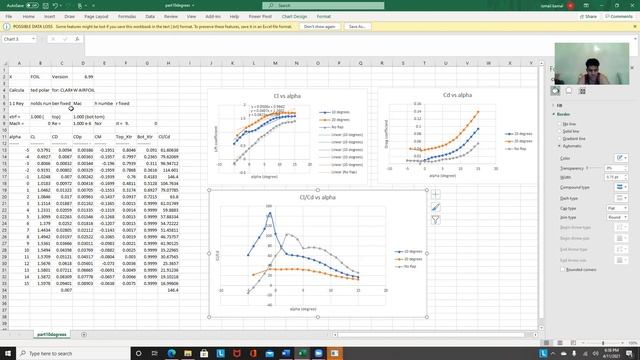Expand the Name Box dropdown
The image size is (640, 360).
point(33,39)
